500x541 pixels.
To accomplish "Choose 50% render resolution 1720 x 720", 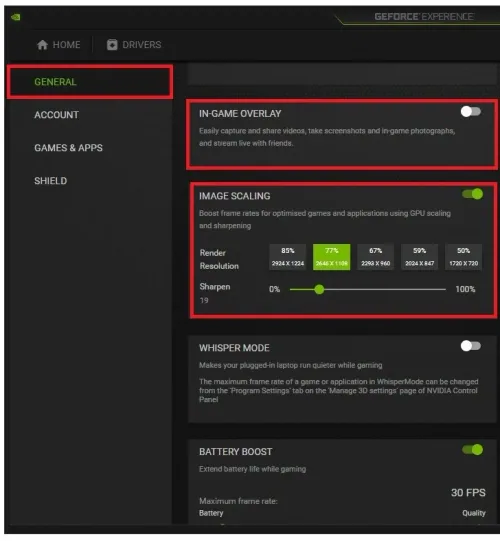I will (x=463, y=257).
